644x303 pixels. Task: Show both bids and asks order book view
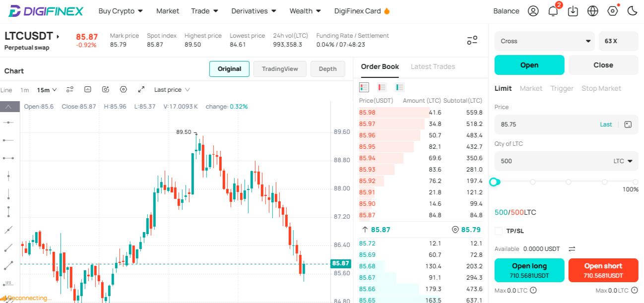[364, 87]
